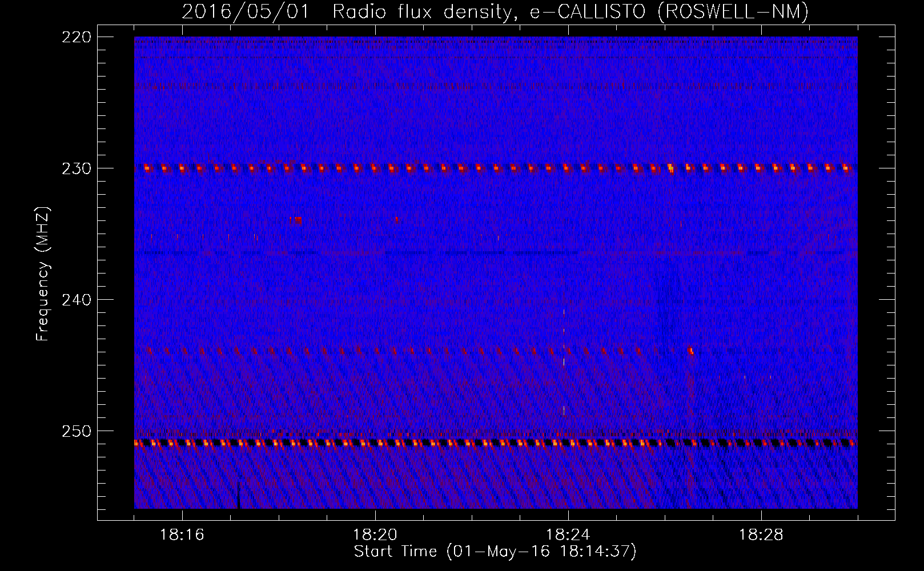
Task: Click the 18:28 time axis label
Action: [761, 535]
